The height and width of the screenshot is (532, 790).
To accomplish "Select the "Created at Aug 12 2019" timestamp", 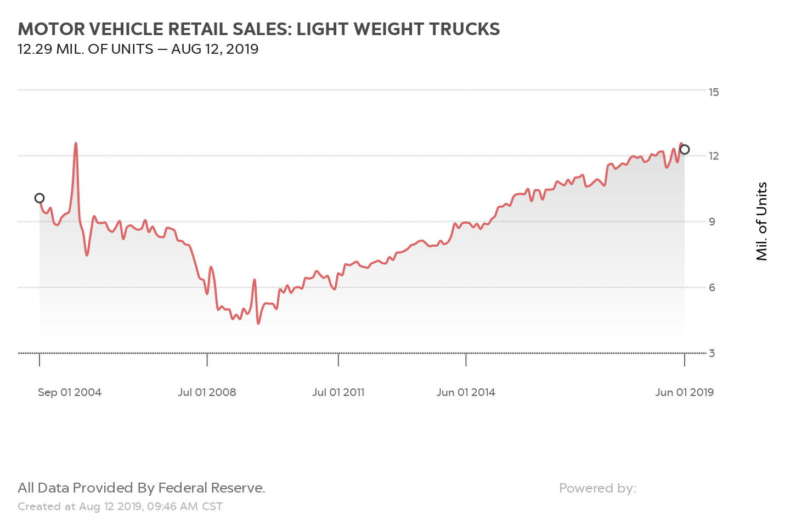I will tap(120, 506).
